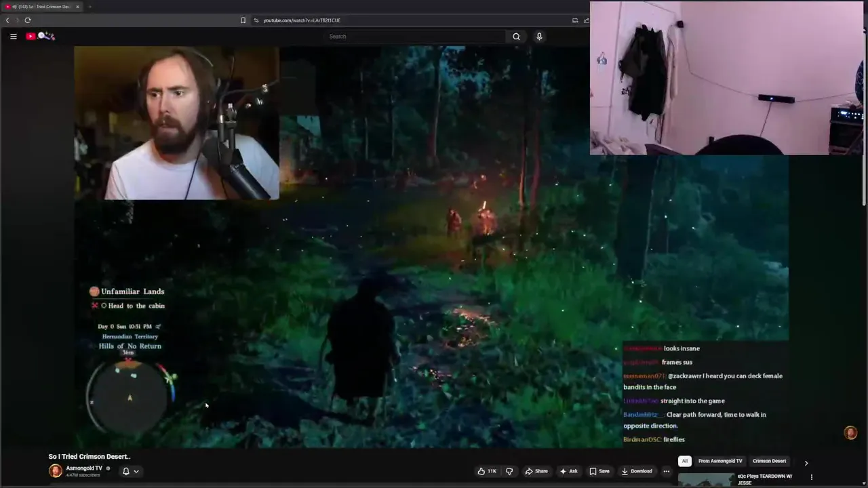Screen dimensions: 868x488
Task: Open the channel notification bell dropdown
Action: point(130,471)
